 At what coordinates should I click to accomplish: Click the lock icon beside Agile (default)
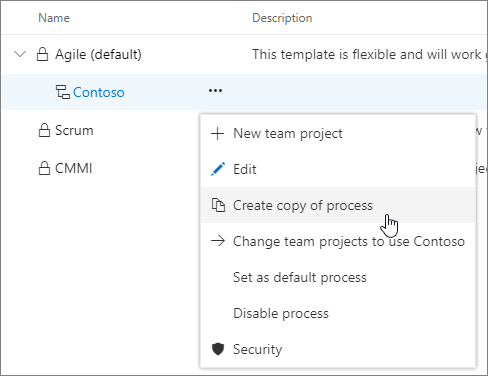click(x=42, y=54)
